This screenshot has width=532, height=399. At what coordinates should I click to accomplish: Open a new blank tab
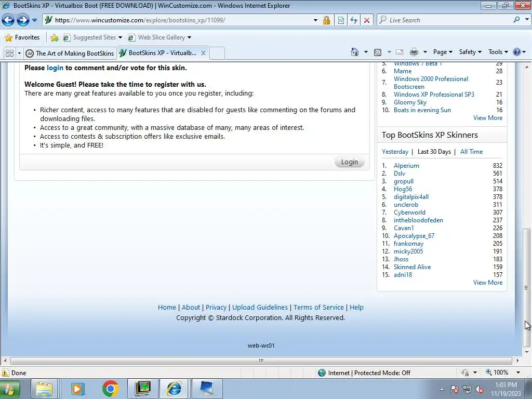click(217, 54)
